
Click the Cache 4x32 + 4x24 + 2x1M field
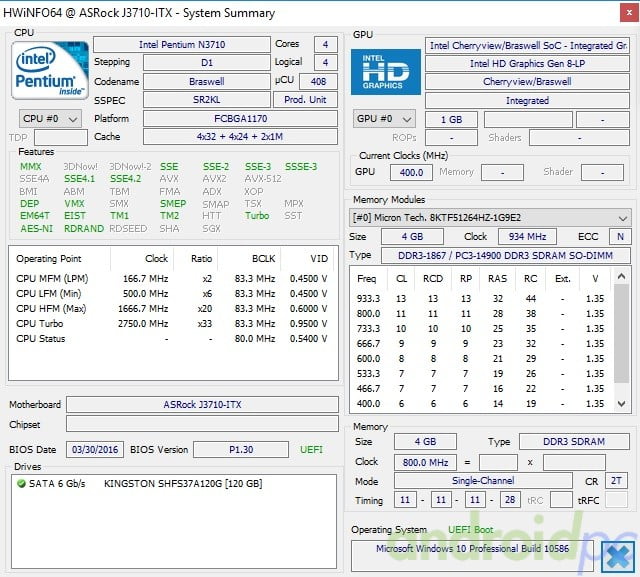pyautogui.click(x=240, y=137)
